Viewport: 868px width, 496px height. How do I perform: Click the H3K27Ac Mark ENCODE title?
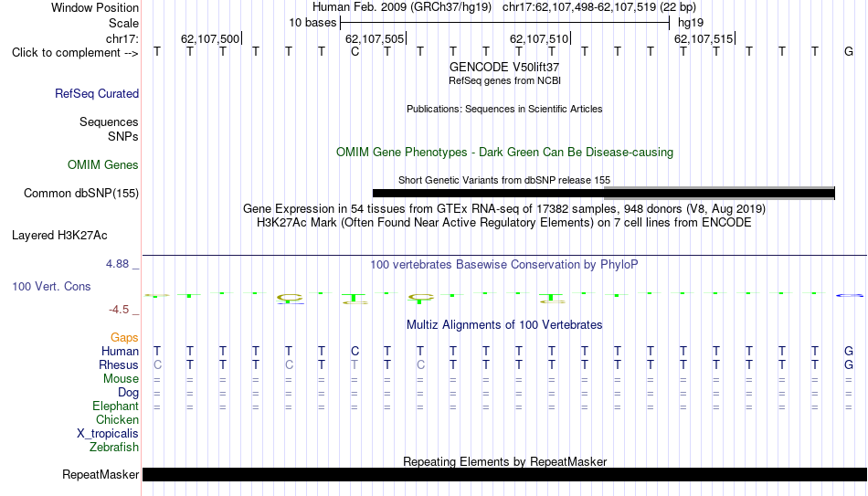(504, 223)
